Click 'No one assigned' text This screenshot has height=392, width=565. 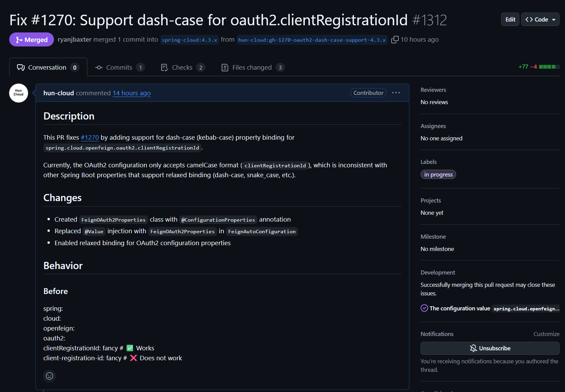(x=441, y=138)
